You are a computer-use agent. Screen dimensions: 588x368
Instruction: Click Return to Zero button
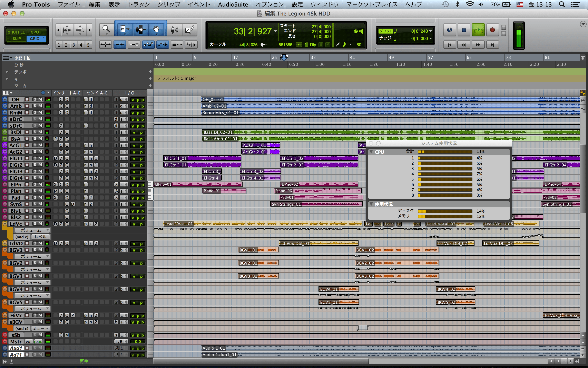tap(450, 45)
